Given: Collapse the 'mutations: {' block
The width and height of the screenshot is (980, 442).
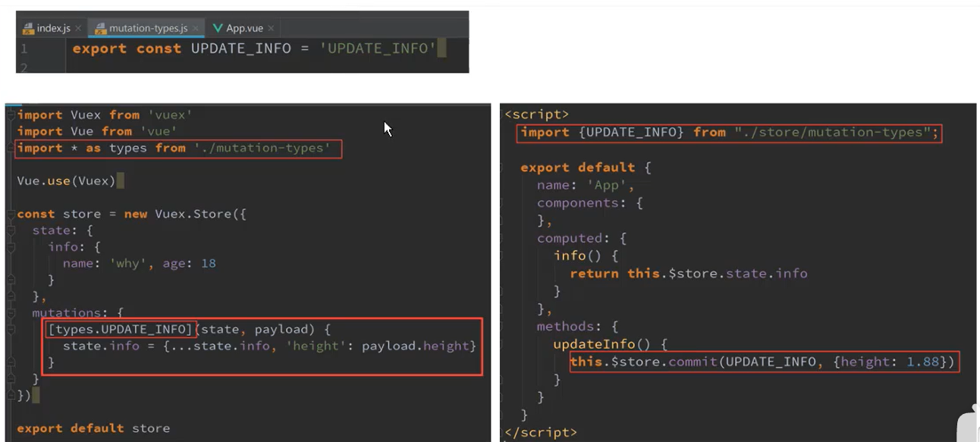Looking at the screenshot, I should tap(11, 313).
